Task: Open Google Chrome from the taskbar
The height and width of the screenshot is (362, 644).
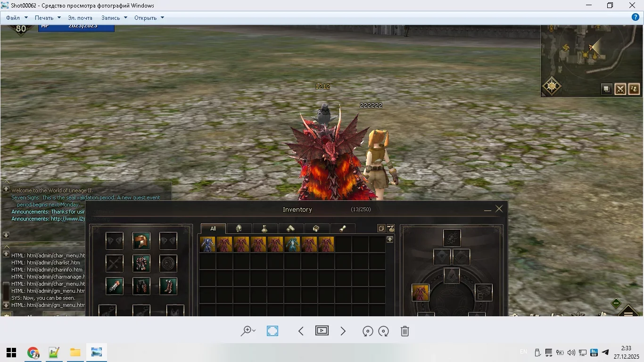Action: point(33,353)
